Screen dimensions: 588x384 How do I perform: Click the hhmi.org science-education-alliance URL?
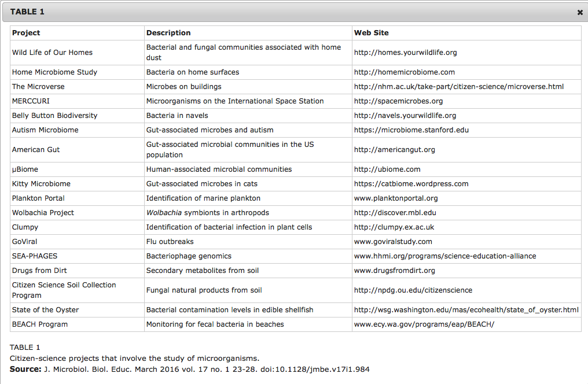(x=444, y=256)
